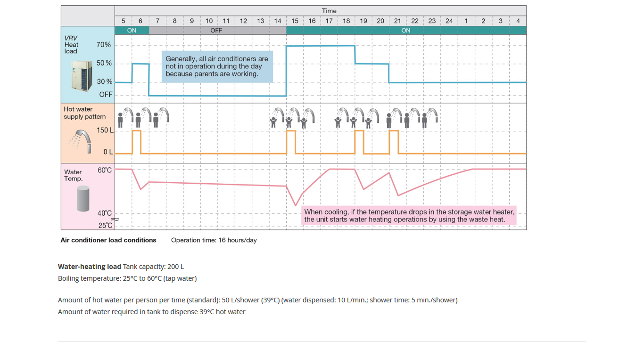Click the wavy axis break symbol below 40°C

click(115, 219)
